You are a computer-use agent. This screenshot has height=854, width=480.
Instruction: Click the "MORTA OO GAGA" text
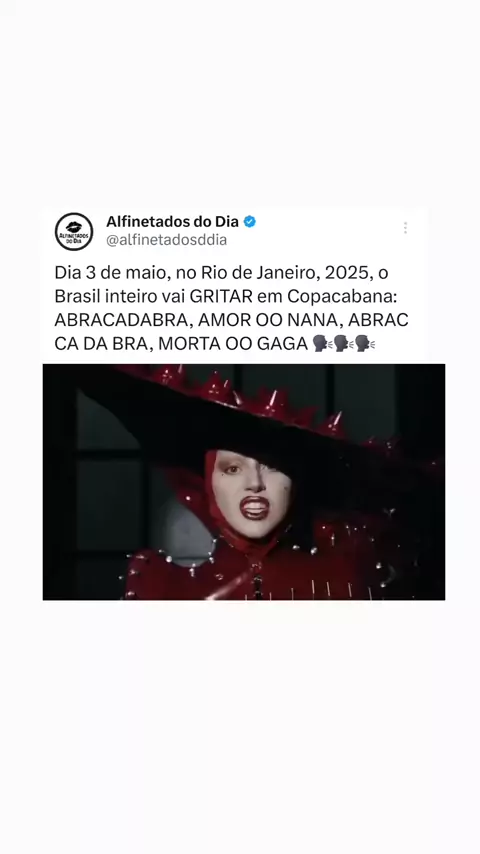click(x=234, y=344)
